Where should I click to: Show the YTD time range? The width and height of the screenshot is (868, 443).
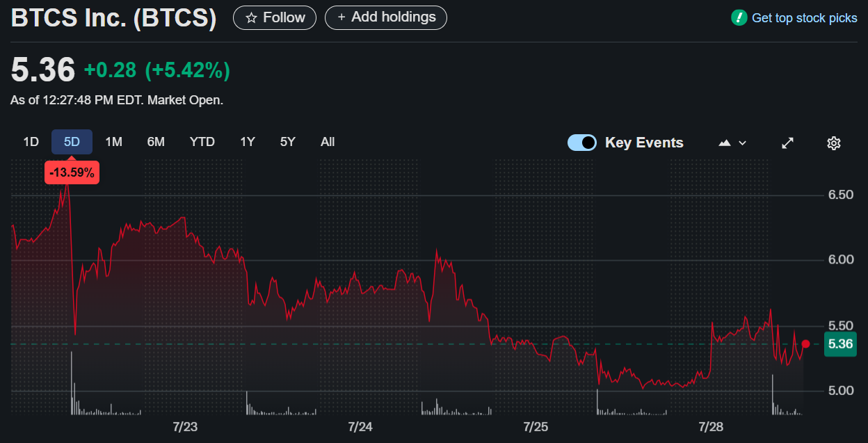click(202, 142)
